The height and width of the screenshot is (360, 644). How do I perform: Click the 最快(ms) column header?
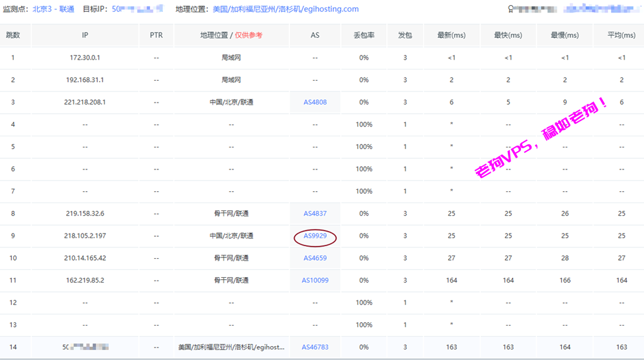[x=508, y=35]
